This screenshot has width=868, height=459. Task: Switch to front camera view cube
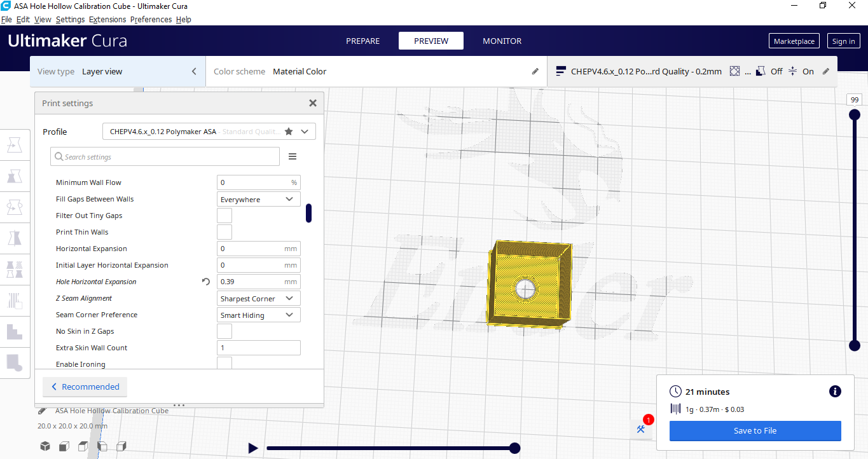pos(64,446)
